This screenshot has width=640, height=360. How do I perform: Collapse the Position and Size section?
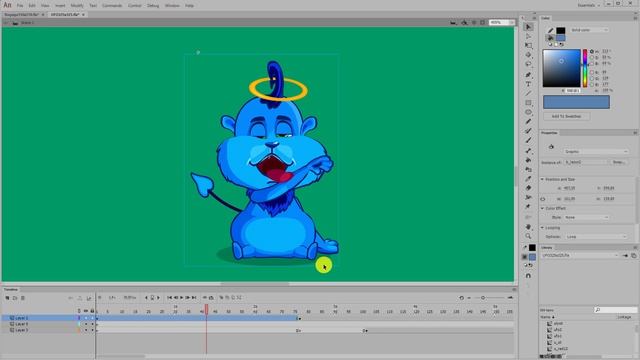(542, 179)
